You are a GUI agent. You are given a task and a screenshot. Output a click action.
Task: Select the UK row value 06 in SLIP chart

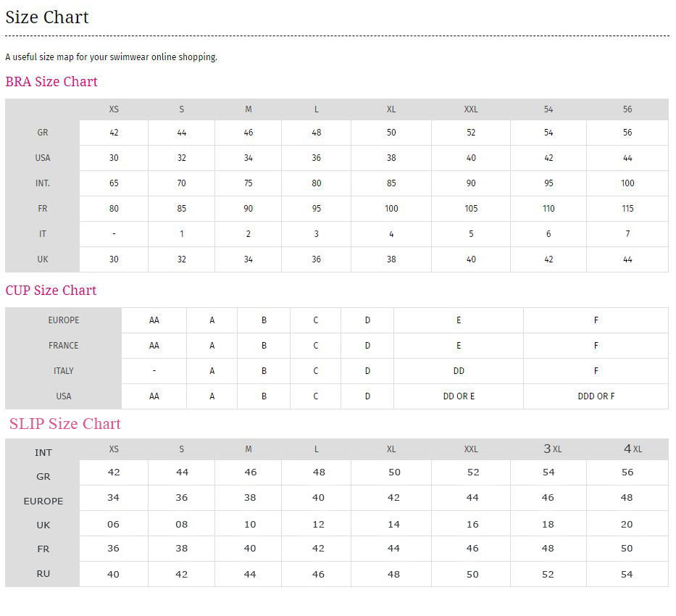113,523
